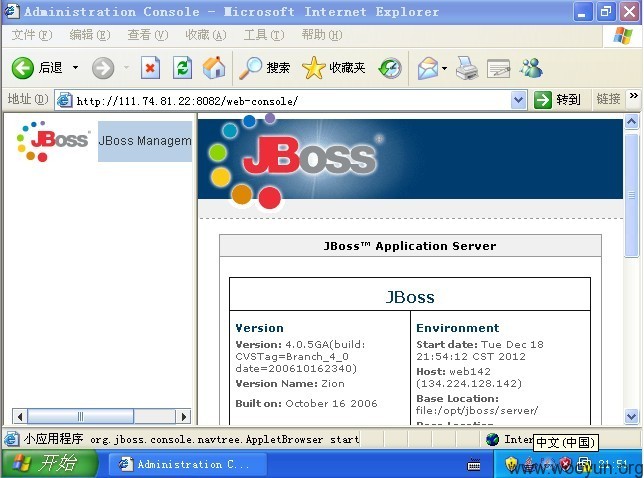Open the Edit (编辑) menu
The width and height of the screenshot is (644, 478).
tap(90, 35)
